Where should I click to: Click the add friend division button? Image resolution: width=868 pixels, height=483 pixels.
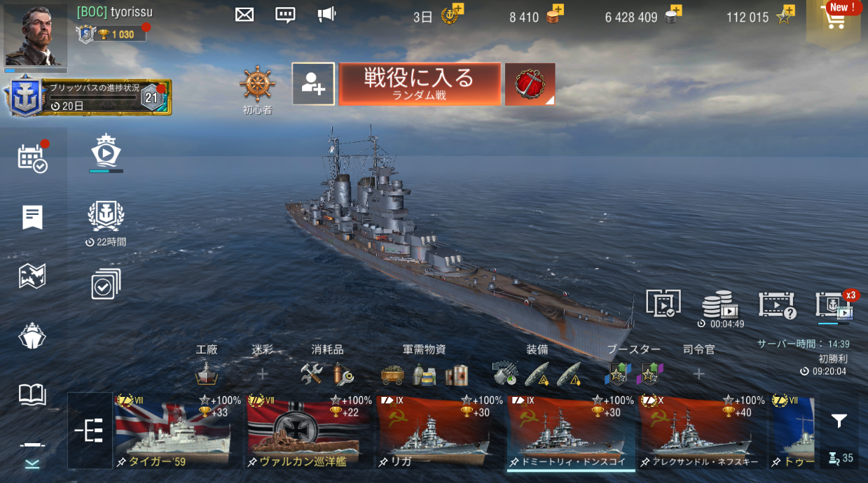click(313, 84)
